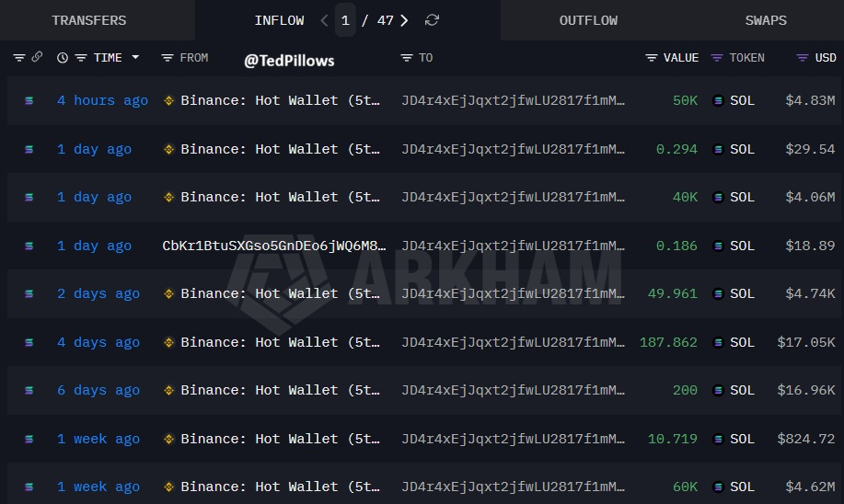This screenshot has height=504, width=844.
Task: Click SOL token icon in the $4.74K row
Action: 718,293
